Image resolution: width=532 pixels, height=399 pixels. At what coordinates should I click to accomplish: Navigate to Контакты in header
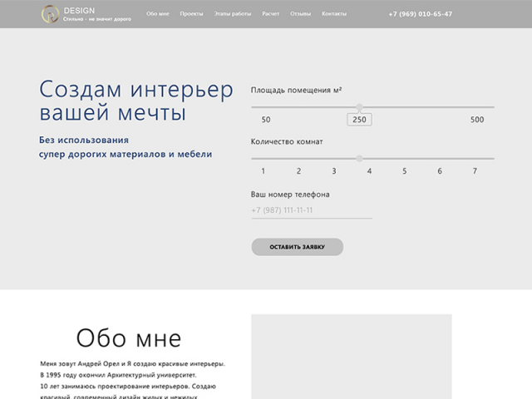click(334, 14)
